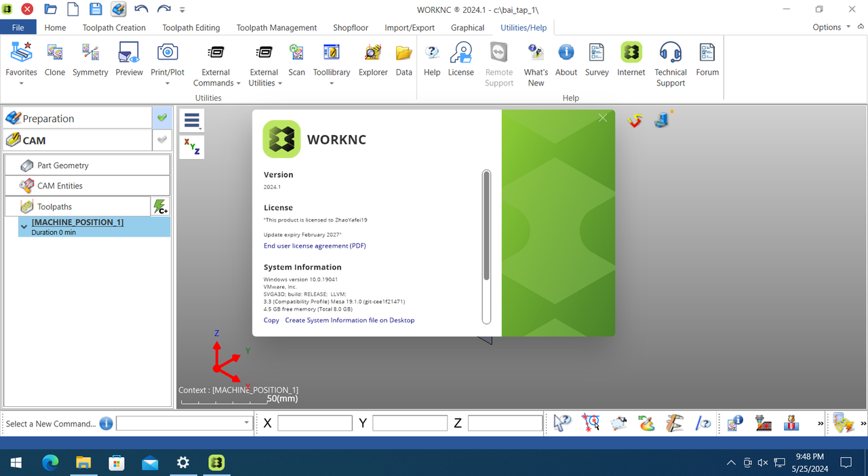Open the Clone utility
This screenshot has height=476, width=868.
(x=55, y=60)
